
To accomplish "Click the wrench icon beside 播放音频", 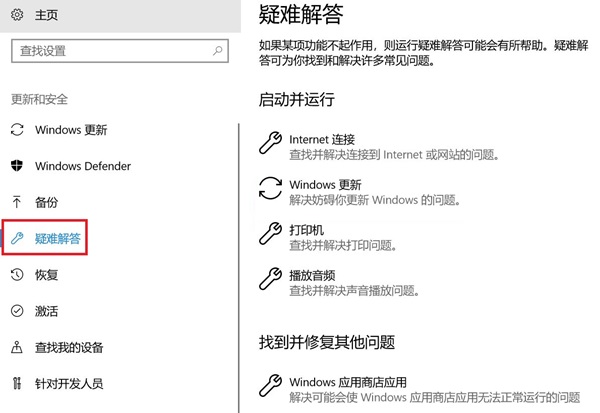I will coord(271,279).
